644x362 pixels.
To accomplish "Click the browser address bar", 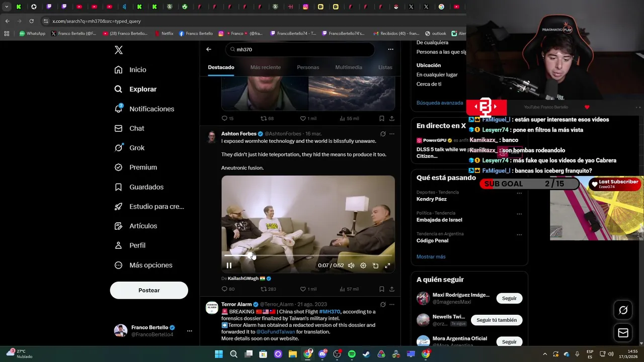I will click(252, 21).
